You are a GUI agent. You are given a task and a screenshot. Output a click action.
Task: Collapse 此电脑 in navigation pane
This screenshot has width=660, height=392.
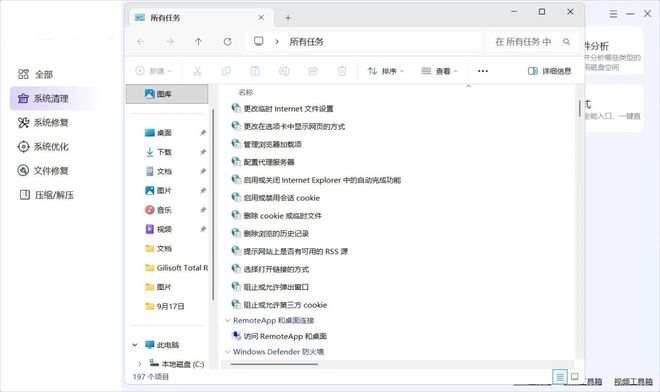[x=135, y=345]
